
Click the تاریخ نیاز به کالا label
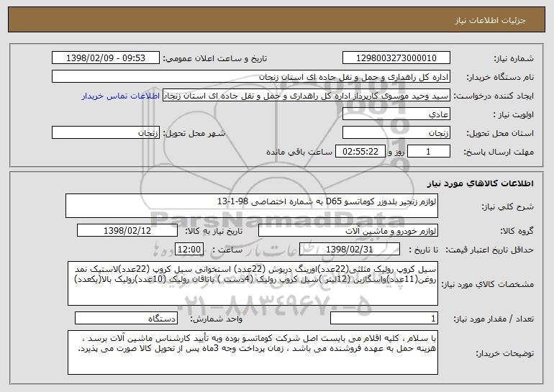point(214,231)
